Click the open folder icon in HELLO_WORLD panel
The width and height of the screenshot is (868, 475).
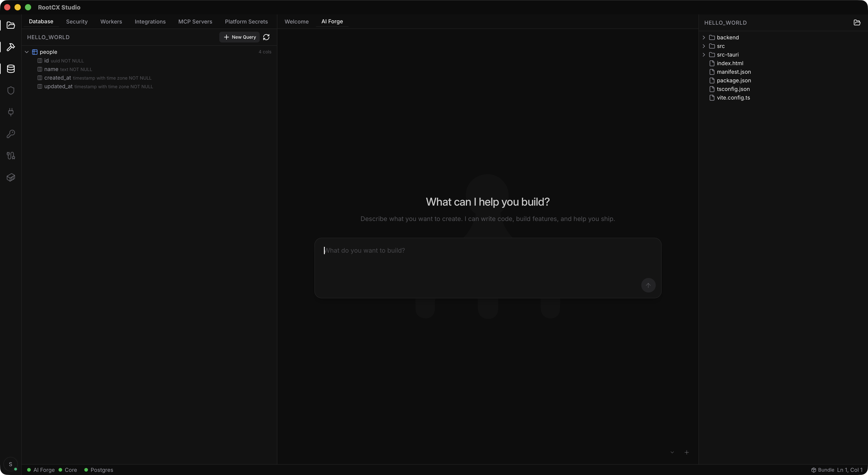(x=857, y=23)
